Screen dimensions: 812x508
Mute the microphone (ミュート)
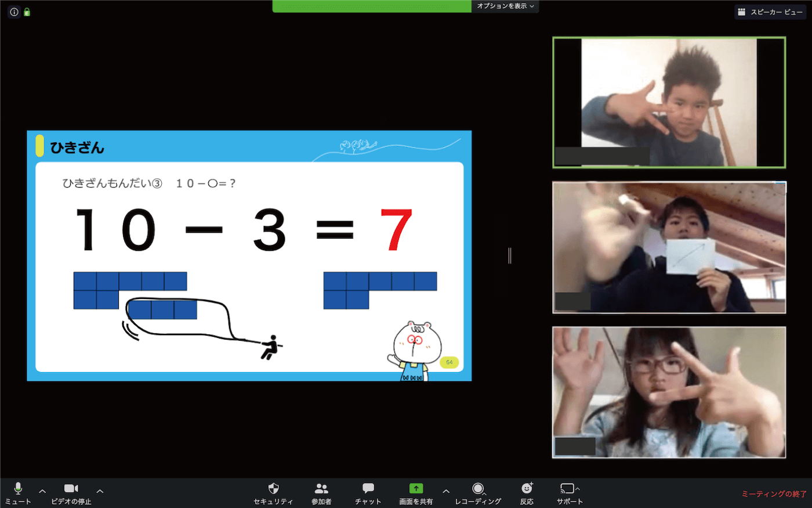tap(18, 489)
